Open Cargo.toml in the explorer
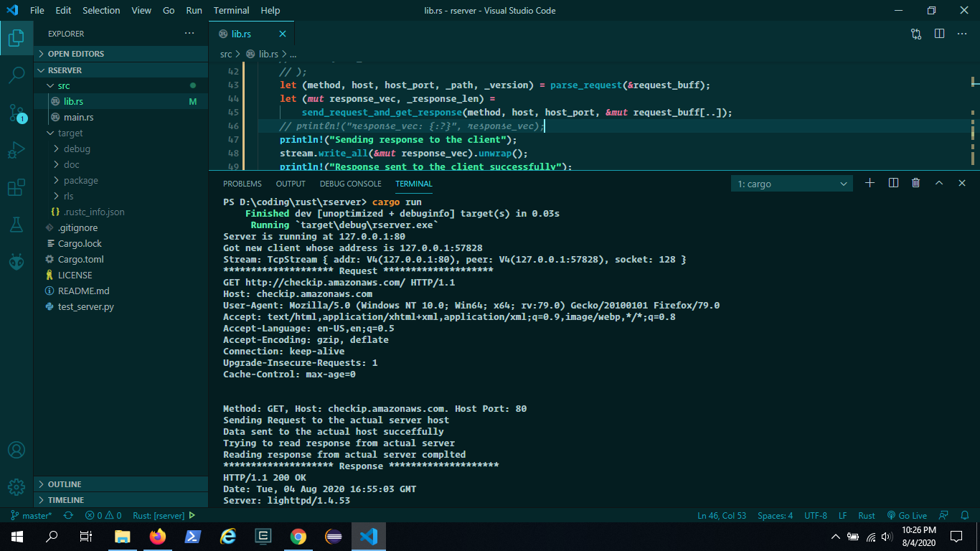The image size is (980, 551). [x=80, y=260]
